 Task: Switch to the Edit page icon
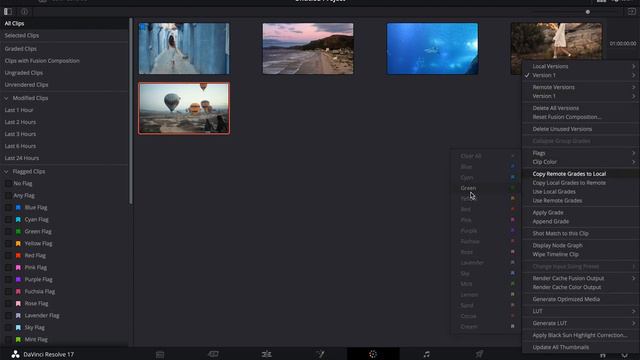[267, 354]
